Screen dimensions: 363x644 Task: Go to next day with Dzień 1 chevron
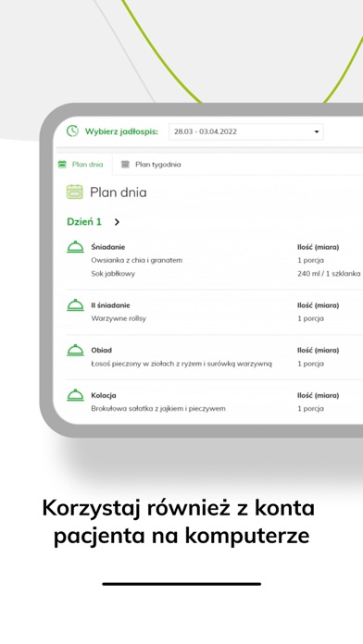coord(117,222)
